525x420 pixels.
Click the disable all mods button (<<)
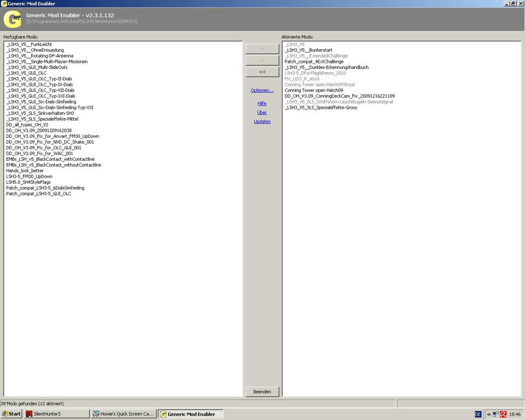click(262, 72)
